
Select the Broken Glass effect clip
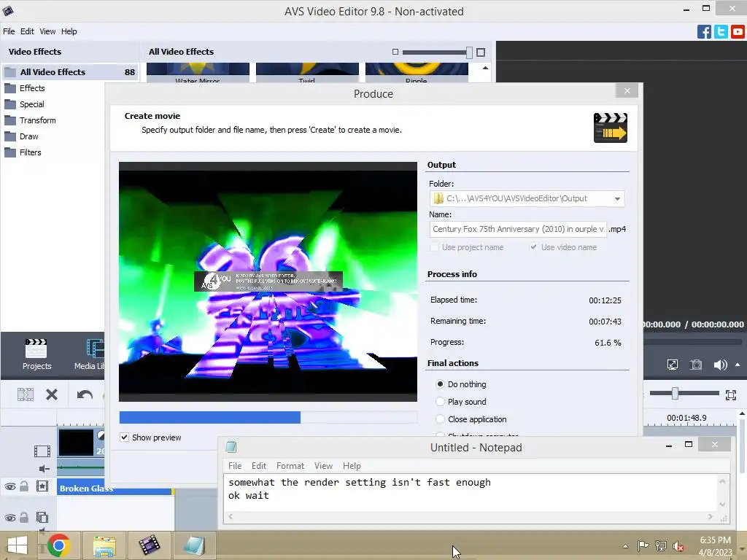coord(115,488)
